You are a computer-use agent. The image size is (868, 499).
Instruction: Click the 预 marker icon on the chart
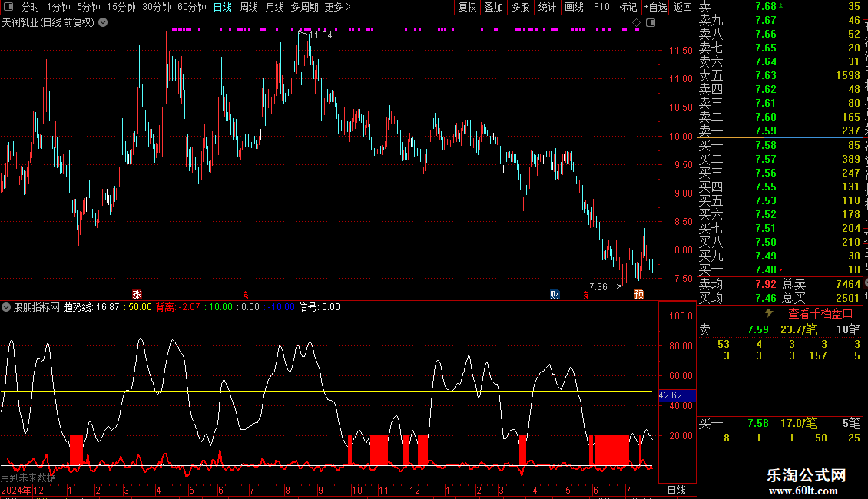639,295
